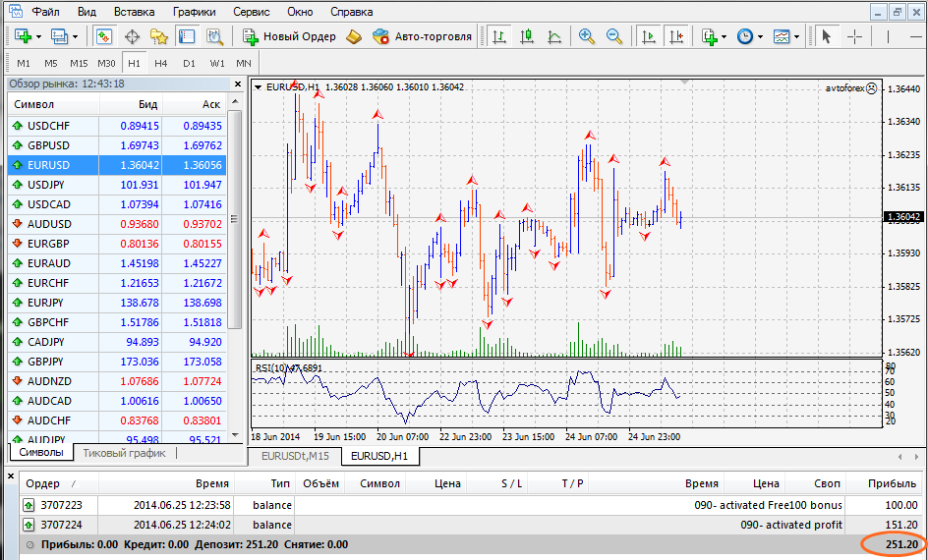Click the EURGBP down-arrow icon
Screen dimensions: 928x560
point(17,244)
